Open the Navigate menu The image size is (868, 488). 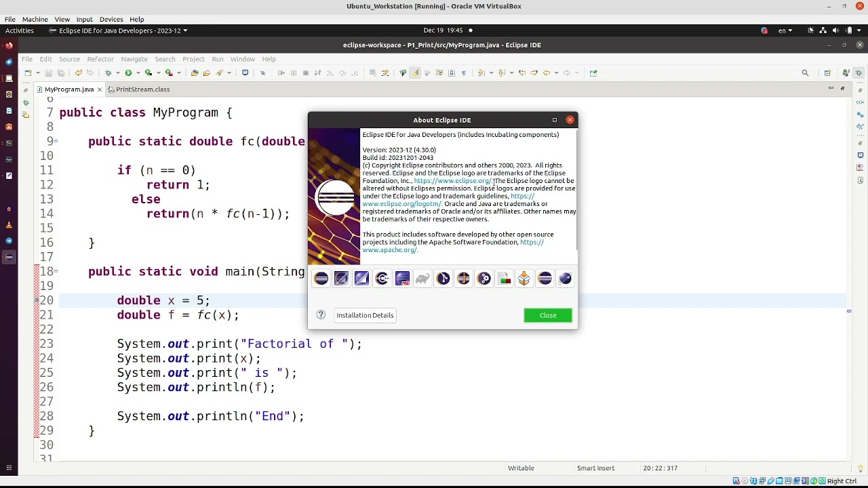click(x=134, y=59)
